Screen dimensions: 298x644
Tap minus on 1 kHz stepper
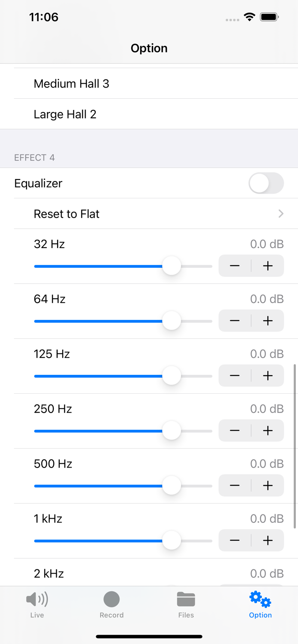pos(235,541)
